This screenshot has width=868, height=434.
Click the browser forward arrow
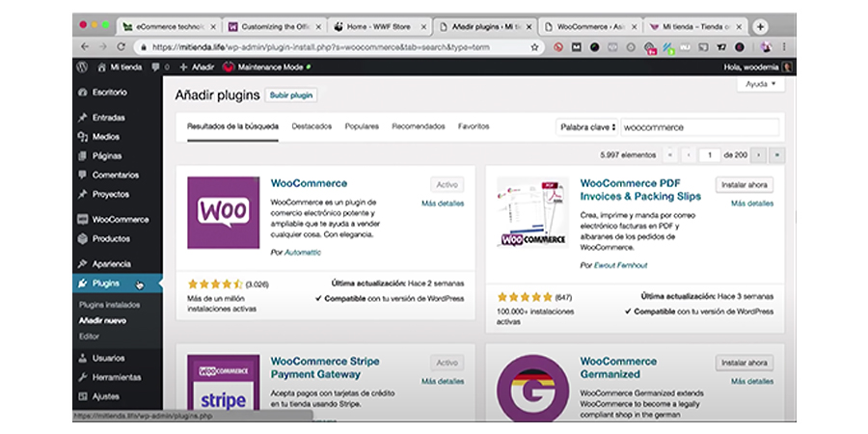(x=102, y=47)
